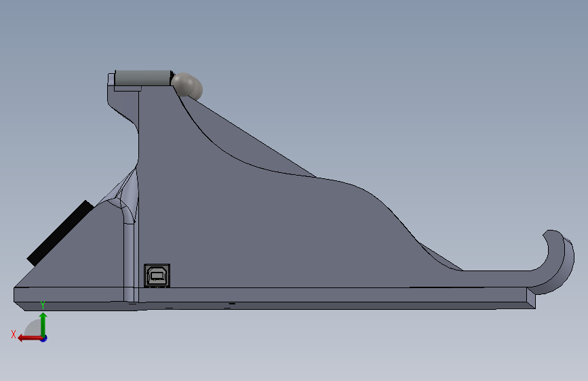The image size is (588, 381).
Task: Select the USB-B port on the model
Action: click(x=157, y=276)
